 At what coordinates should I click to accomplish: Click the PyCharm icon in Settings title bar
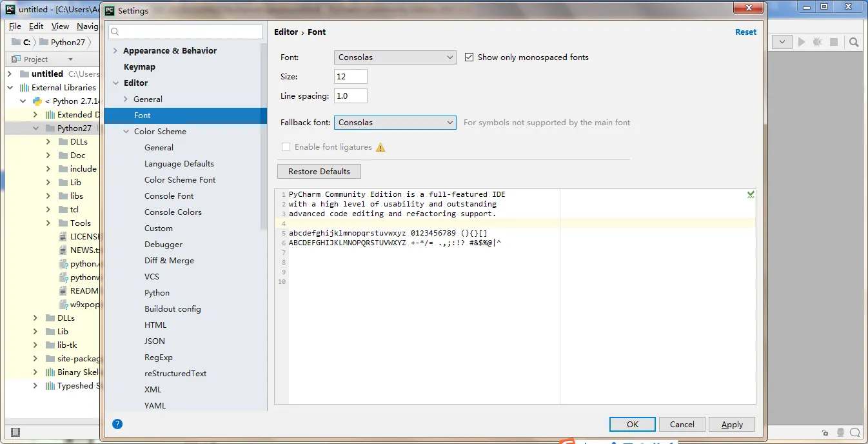coord(110,10)
